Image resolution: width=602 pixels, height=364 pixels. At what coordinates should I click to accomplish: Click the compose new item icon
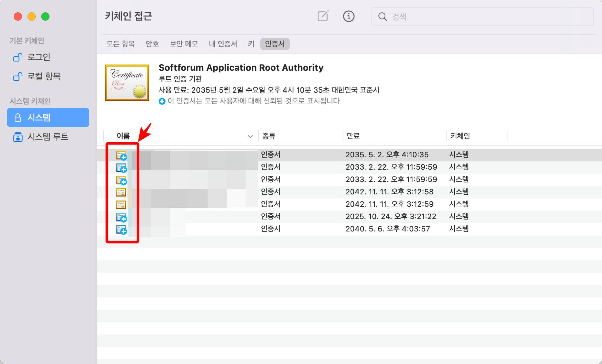(323, 16)
